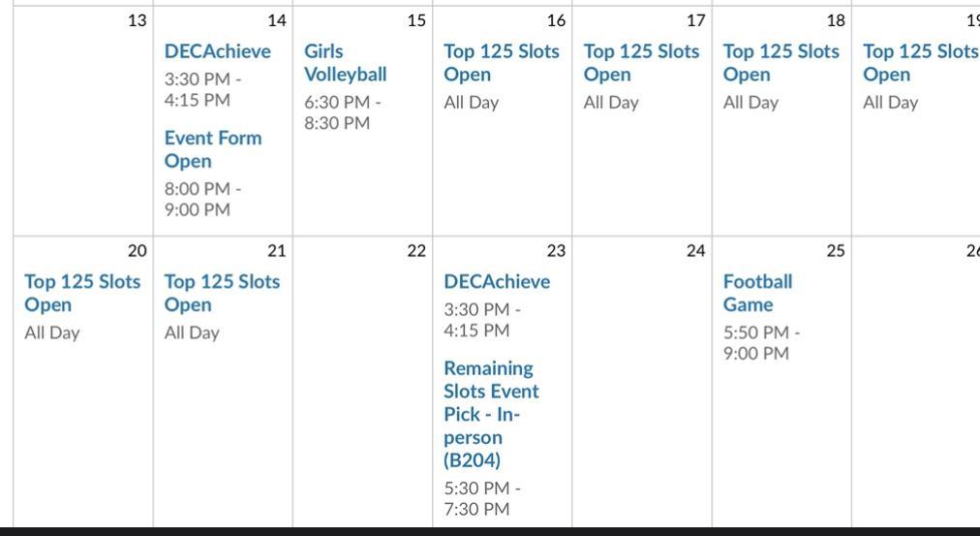The image size is (980, 536).
Task: Click the day number 15
Action: click(416, 20)
